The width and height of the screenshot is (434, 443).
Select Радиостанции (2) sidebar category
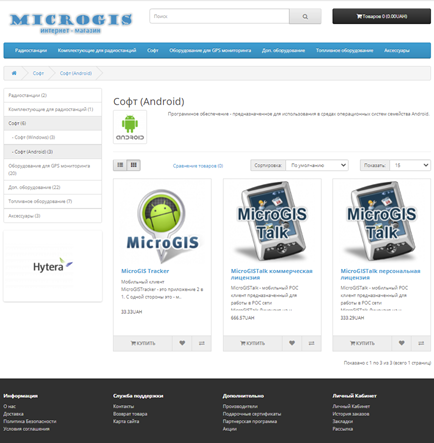pos(53,95)
